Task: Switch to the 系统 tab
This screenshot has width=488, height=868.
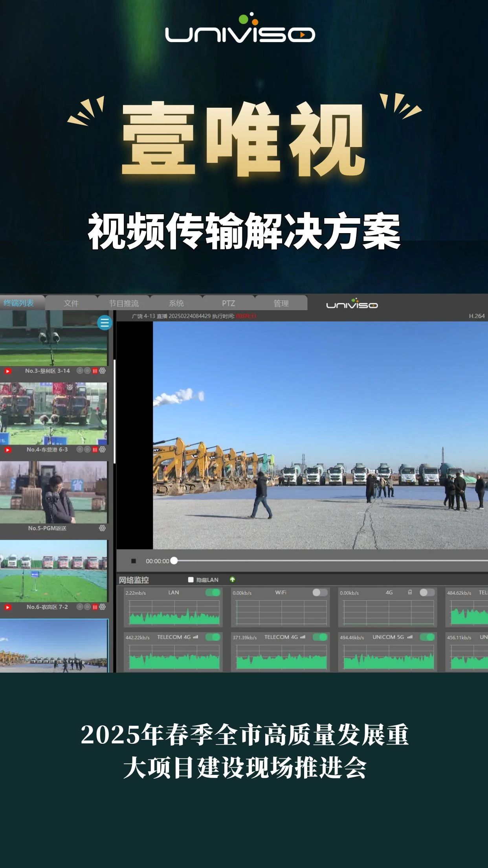Action: point(176,303)
